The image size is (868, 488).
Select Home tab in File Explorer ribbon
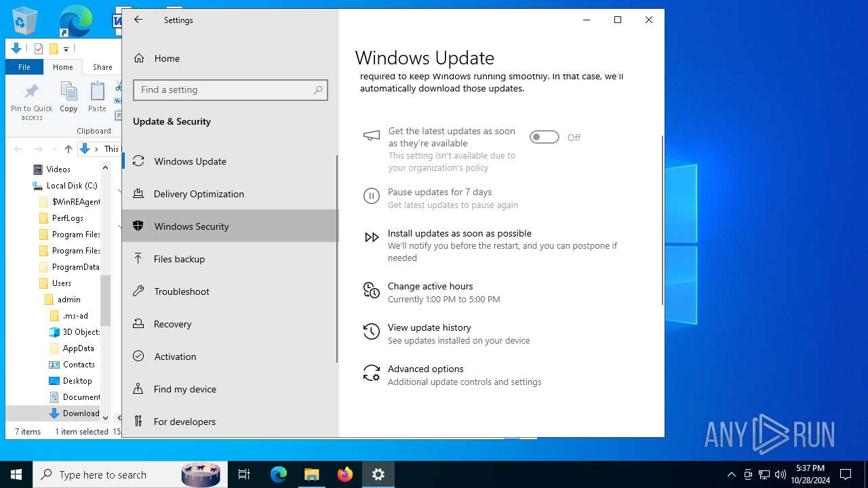62,67
